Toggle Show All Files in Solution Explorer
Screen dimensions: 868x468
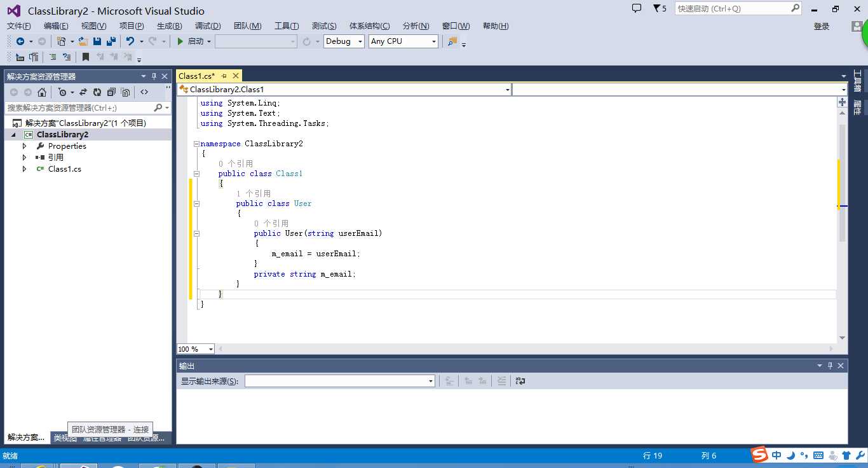[x=126, y=92]
